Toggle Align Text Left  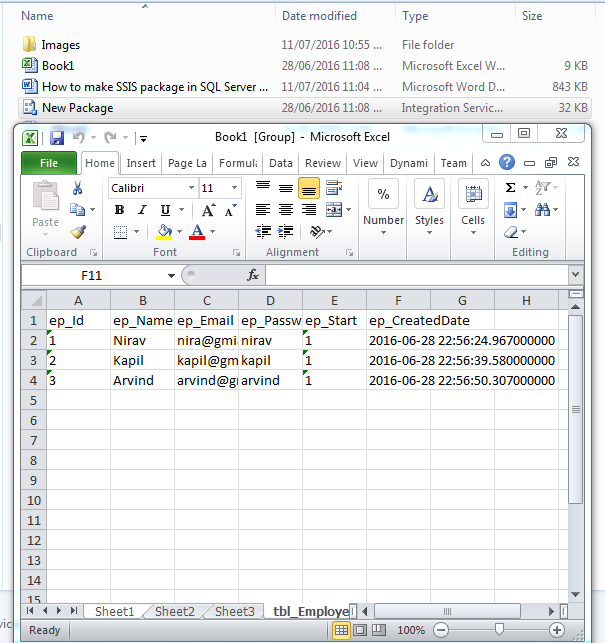pyautogui.click(x=263, y=210)
